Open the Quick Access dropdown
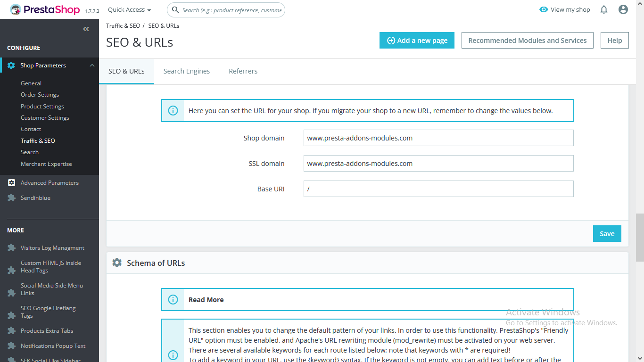 129,10
